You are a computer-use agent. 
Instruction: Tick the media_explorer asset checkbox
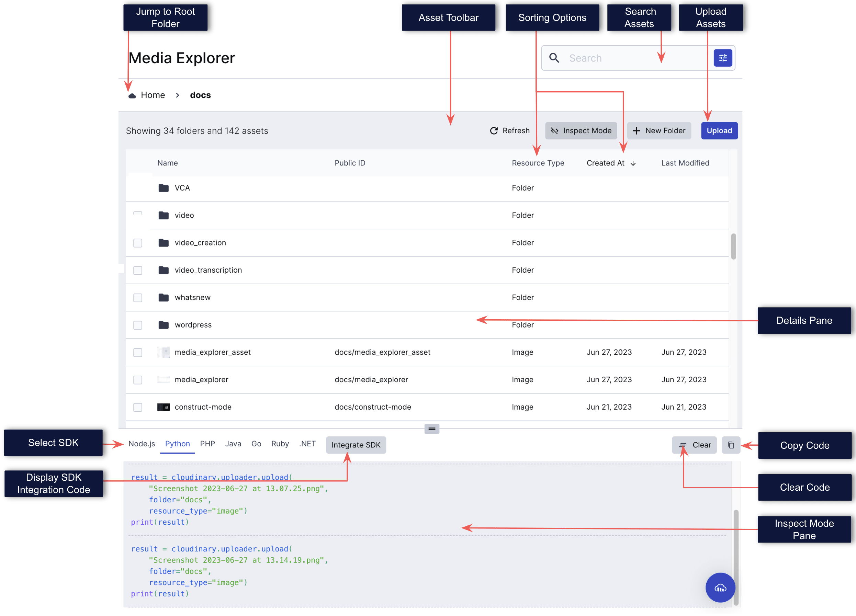138,380
